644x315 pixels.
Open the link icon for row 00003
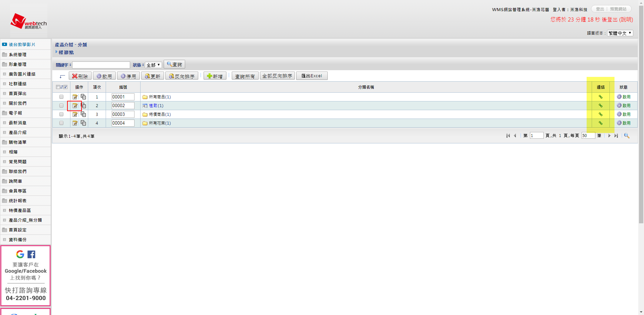(600, 115)
